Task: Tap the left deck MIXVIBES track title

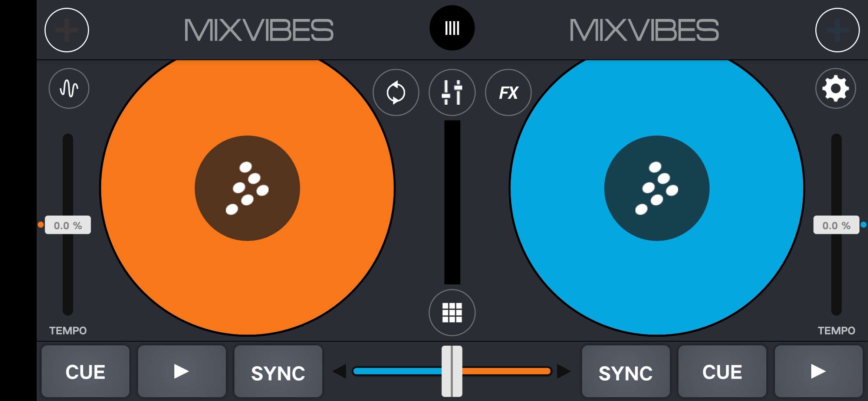Action: tap(259, 30)
